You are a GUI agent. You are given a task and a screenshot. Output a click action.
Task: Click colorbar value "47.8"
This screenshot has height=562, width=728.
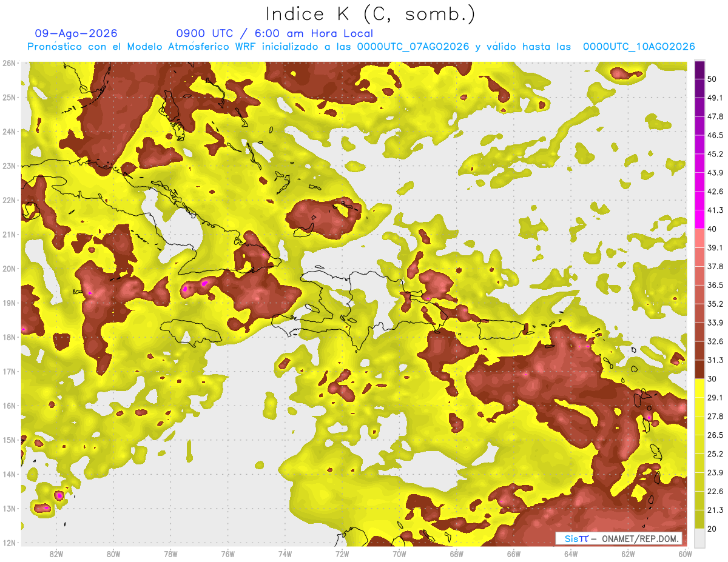715,116
